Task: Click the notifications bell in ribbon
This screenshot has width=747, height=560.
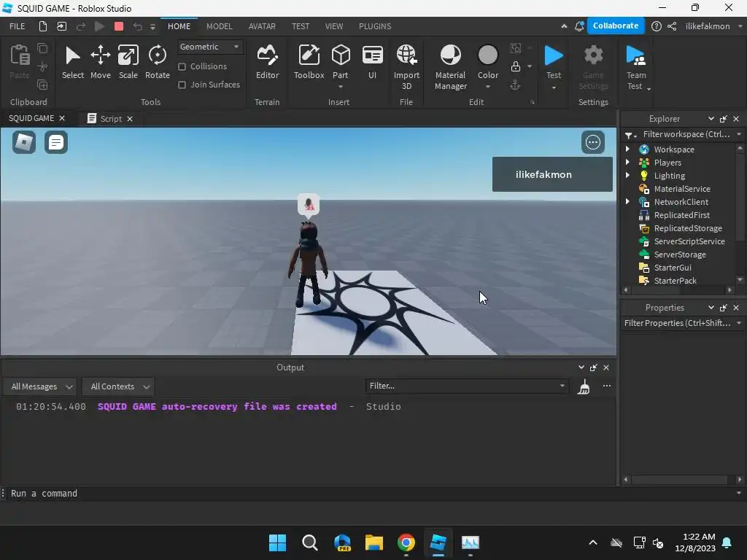Action: 578,26
